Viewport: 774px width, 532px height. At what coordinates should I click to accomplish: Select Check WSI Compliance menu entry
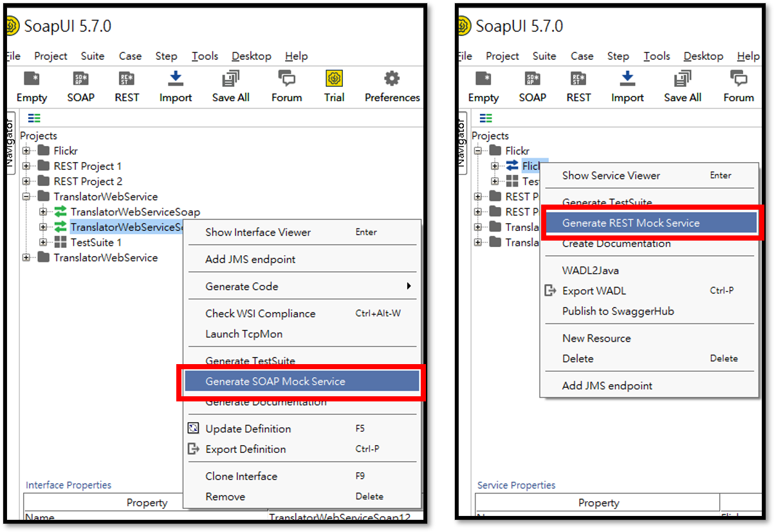tap(260, 313)
